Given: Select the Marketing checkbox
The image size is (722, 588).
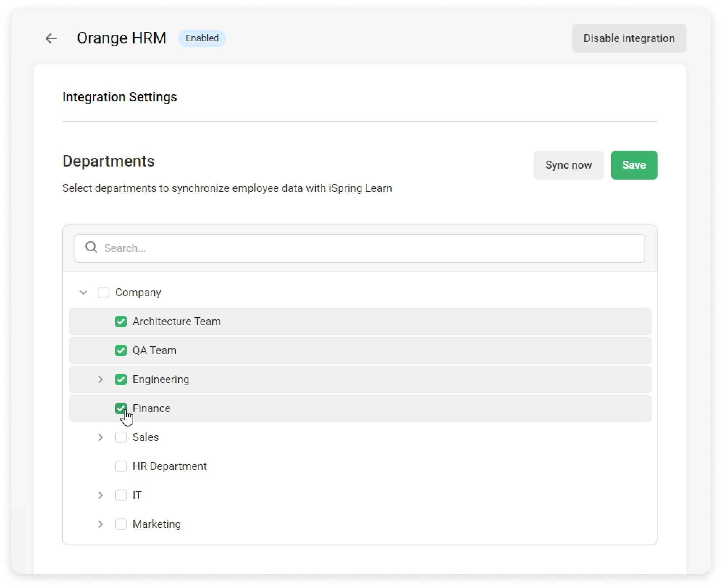Looking at the screenshot, I should click(x=121, y=524).
